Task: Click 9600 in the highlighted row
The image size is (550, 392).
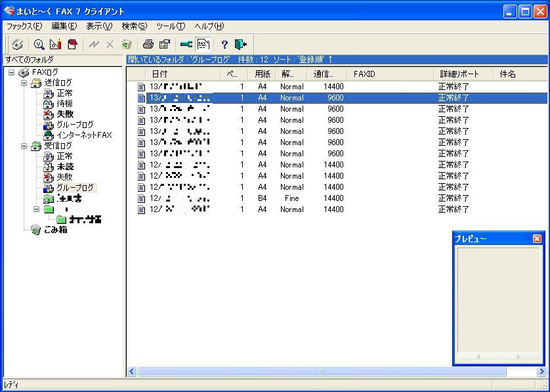Action: (x=335, y=98)
